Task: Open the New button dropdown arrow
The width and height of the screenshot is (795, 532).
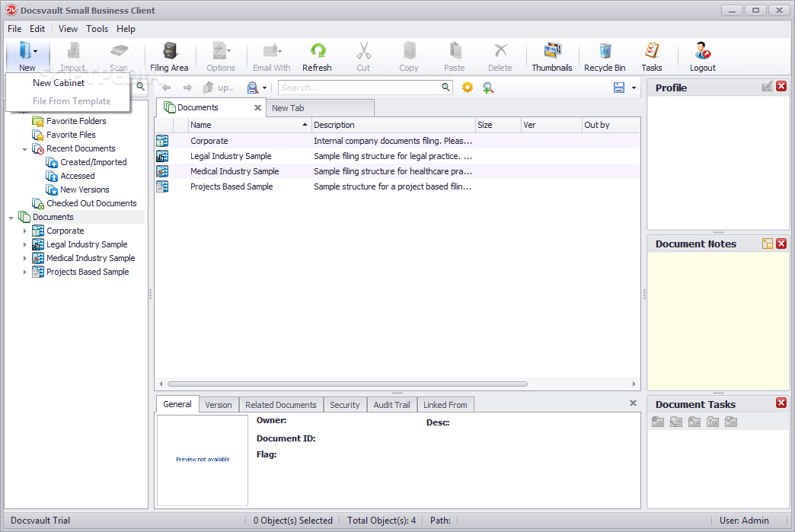Action: click(36, 51)
